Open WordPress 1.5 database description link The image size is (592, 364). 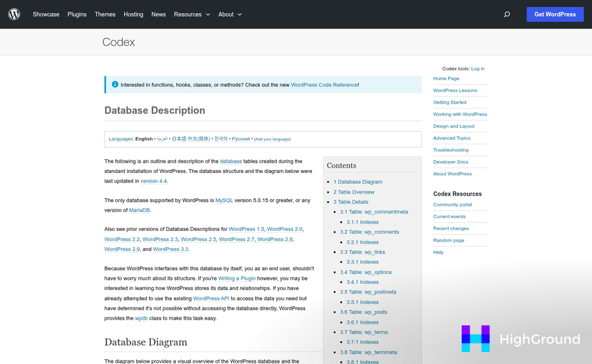[x=246, y=229]
